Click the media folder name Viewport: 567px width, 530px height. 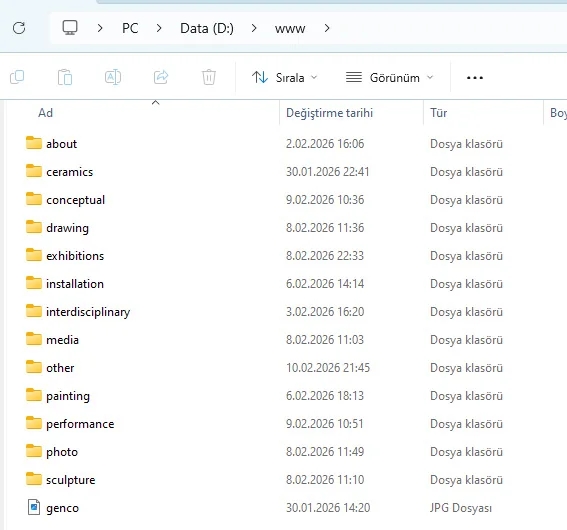point(62,340)
